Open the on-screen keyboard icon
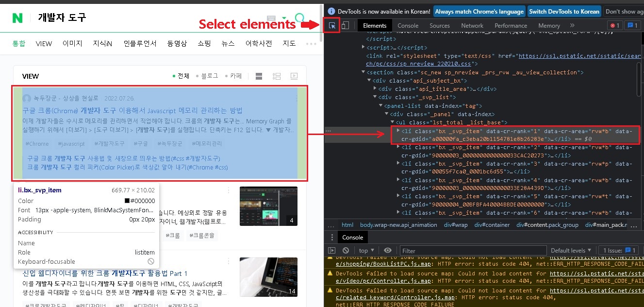 pos(271,18)
